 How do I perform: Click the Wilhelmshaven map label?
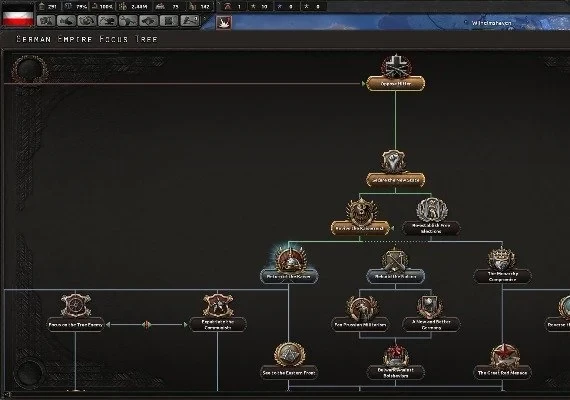(491, 23)
